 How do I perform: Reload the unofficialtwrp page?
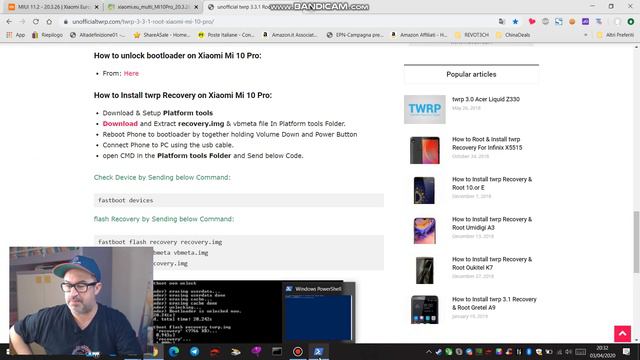click(x=36, y=22)
